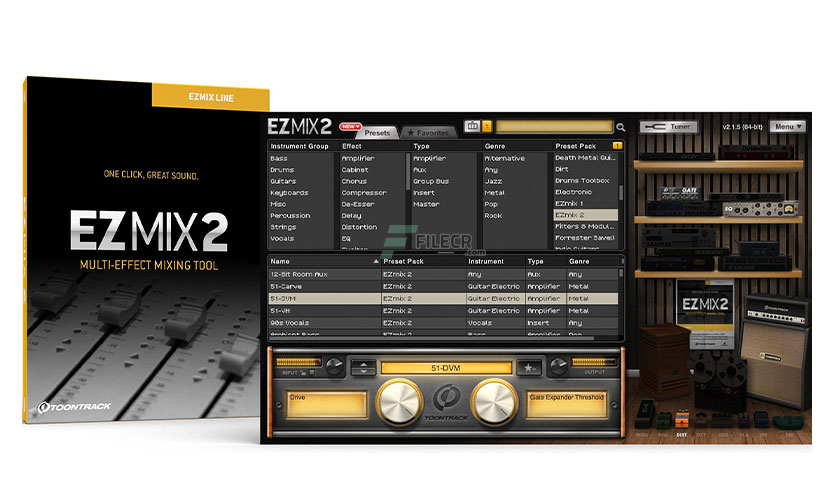Select the Dirt preset pack
The image size is (836, 484).
tap(561, 169)
